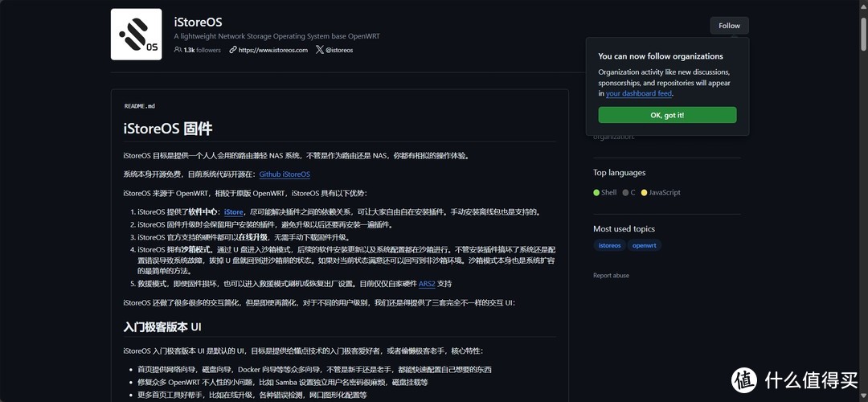
Task: Open the istoreos topic tag
Action: tap(609, 245)
